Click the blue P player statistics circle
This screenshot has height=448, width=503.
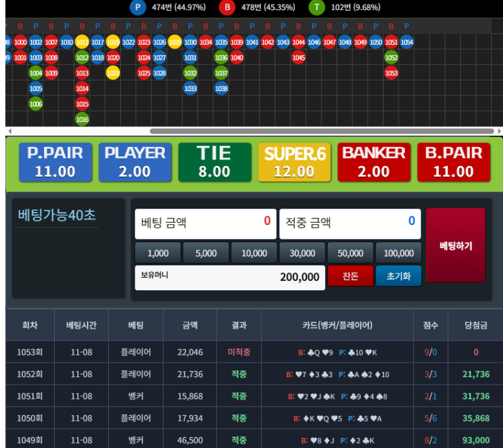138,8
